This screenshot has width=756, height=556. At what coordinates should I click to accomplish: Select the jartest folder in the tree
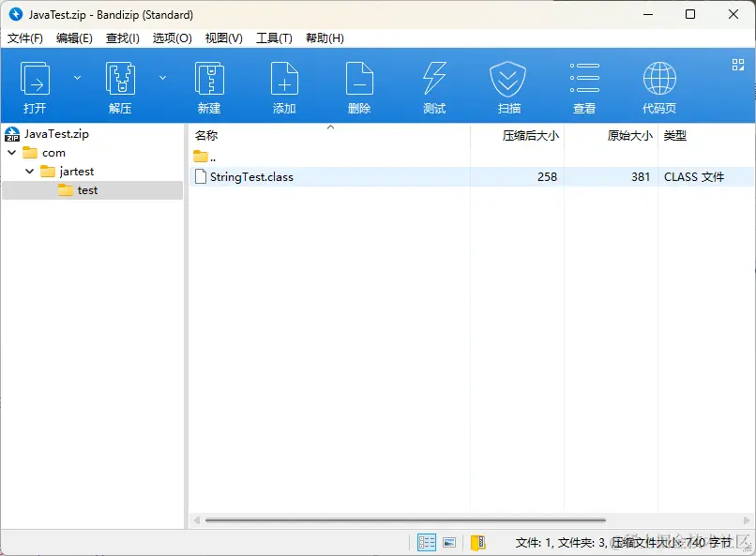pyautogui.click(x=76, y=172)
